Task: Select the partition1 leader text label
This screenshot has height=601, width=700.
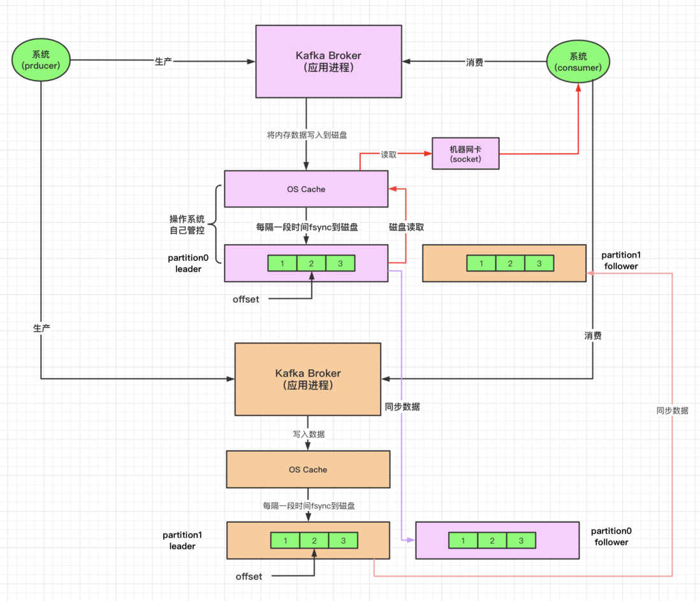Action: click(182, 540)
